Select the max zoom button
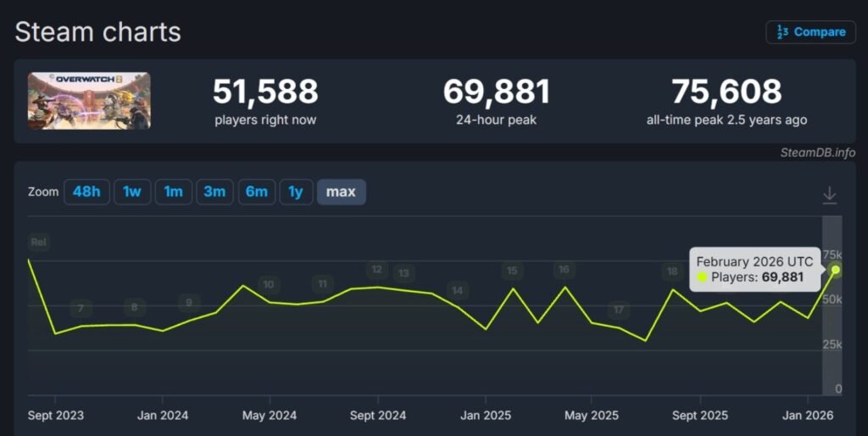Image resolution: width=868 pixels, height=436 pixels. (x=341, y=192)
